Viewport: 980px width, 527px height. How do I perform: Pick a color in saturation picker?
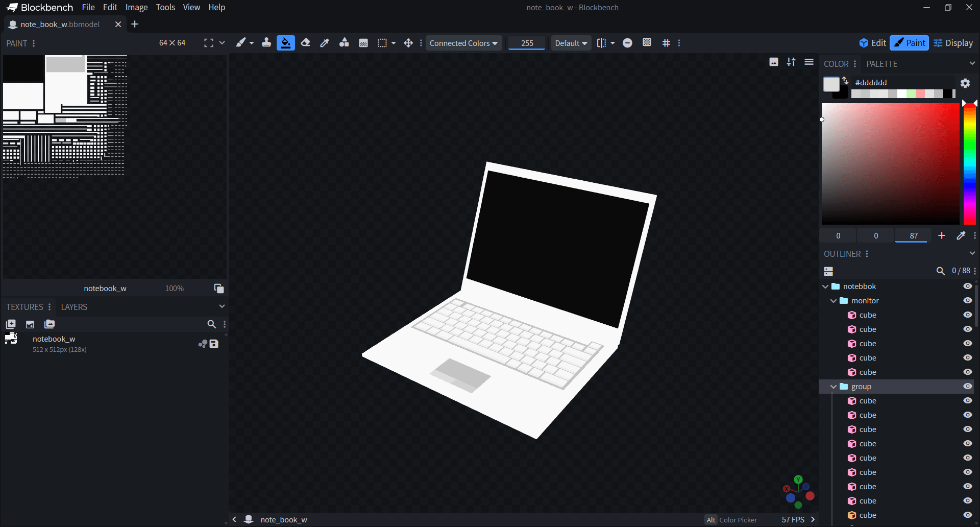click(890, 163)
